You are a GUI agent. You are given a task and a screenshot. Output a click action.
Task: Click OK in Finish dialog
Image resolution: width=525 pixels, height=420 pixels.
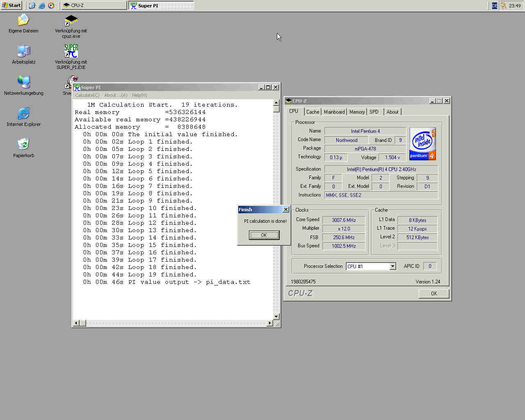click(264, 235)
